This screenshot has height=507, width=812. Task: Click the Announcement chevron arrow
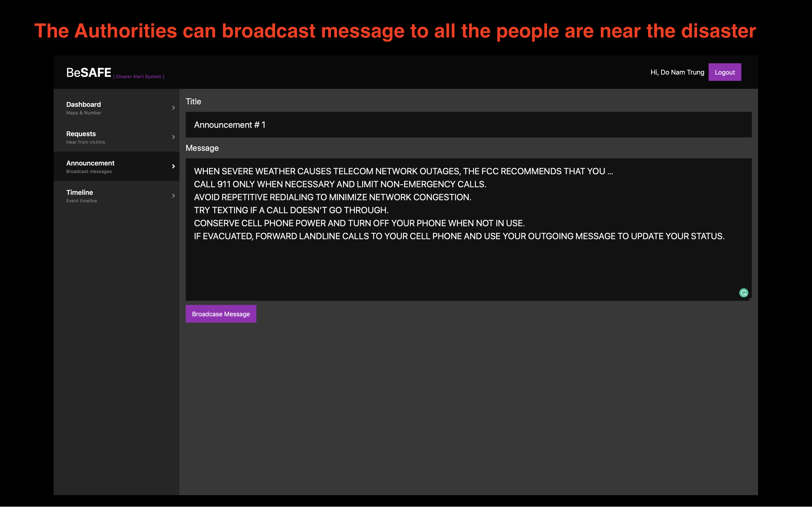coord(174,166)
